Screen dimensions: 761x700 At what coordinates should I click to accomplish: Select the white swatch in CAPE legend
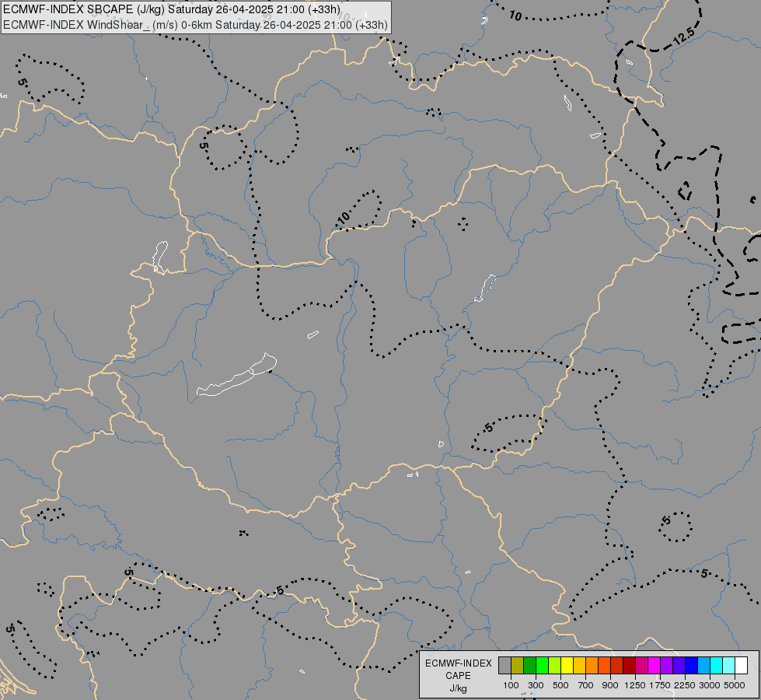coord(741,666)
